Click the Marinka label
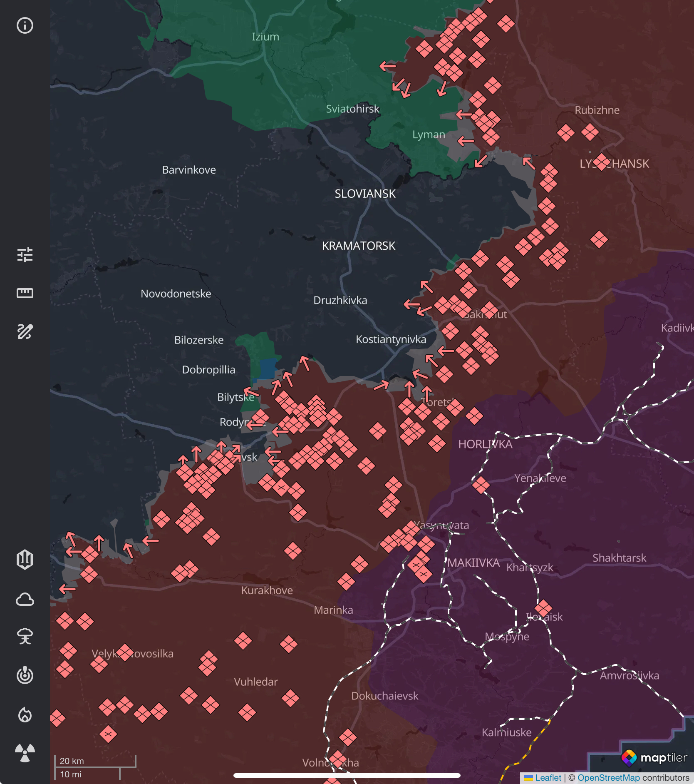Image resolution: width=694 pixels, height=784 pixels. coord(333,610)
